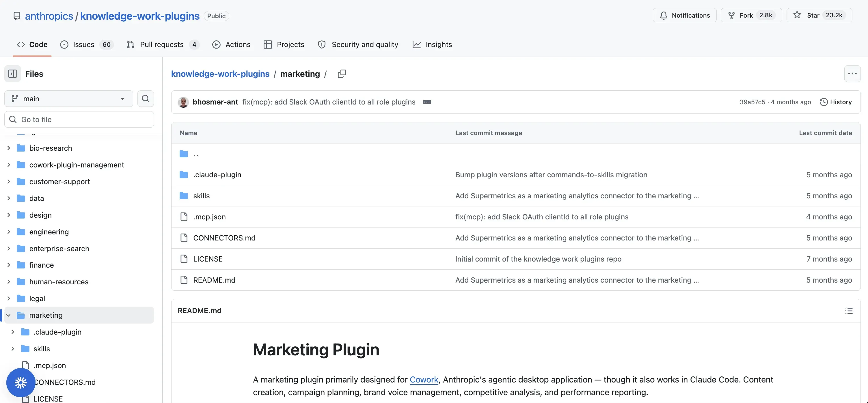
Task: Open the .claude-plugin folder name in table
Action: [217, 175]
